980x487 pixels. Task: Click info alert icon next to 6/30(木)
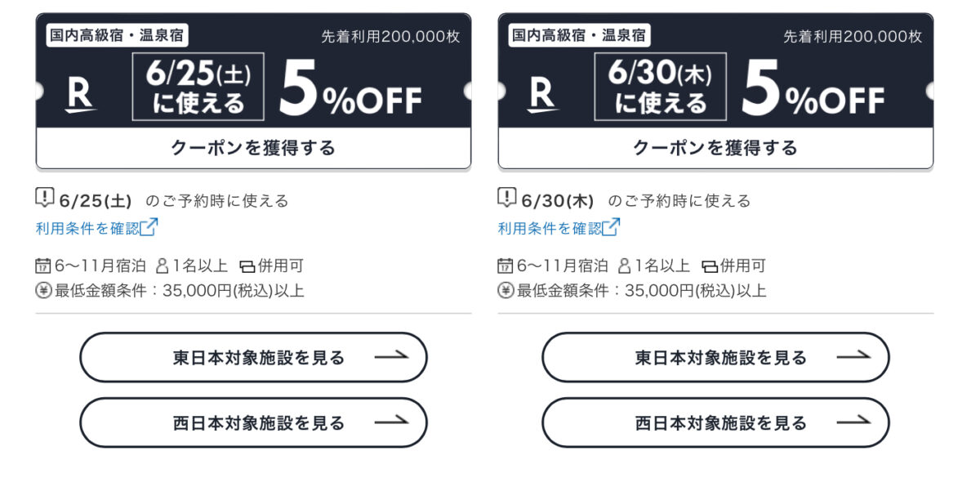tap(507, 198)
